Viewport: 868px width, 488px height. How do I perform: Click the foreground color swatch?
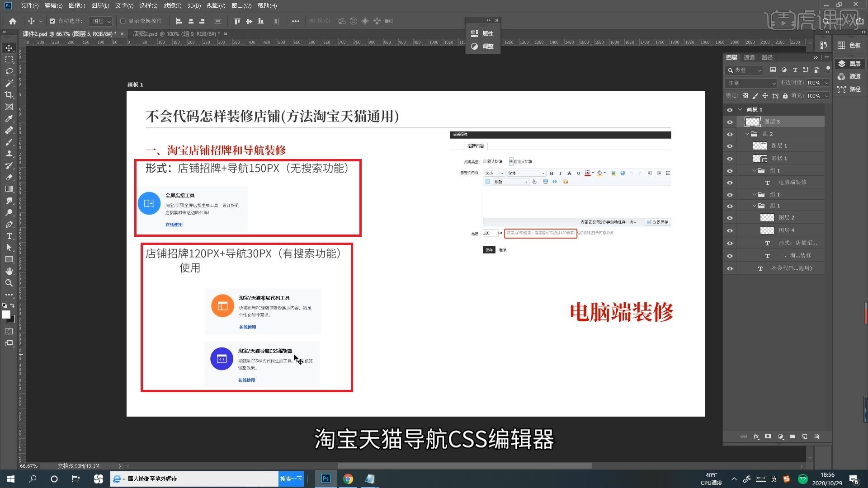pos(6,314)
